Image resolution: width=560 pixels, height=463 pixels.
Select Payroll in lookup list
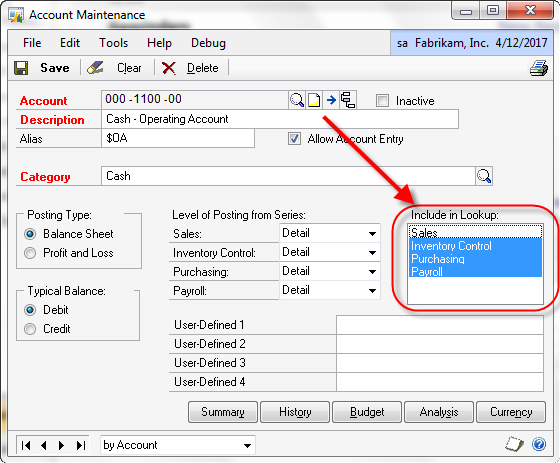pyautogui.click(x=475, y=271)
